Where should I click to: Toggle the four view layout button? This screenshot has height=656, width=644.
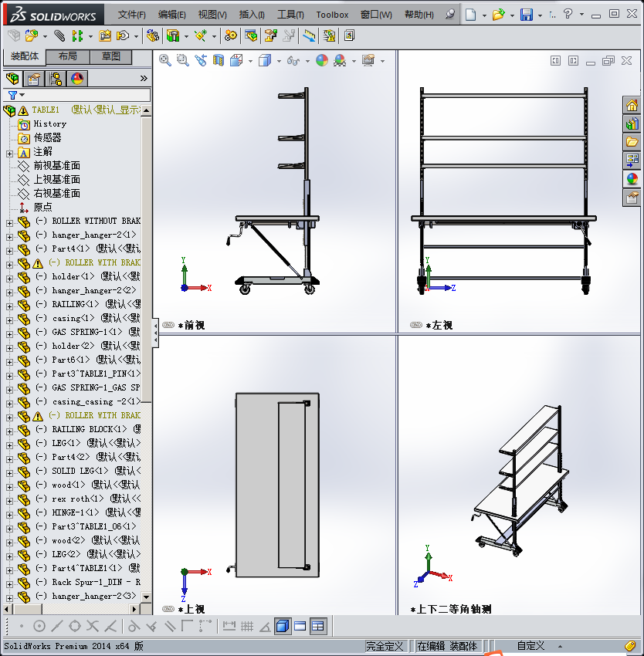pyautogui.click(x=318, y=627)
